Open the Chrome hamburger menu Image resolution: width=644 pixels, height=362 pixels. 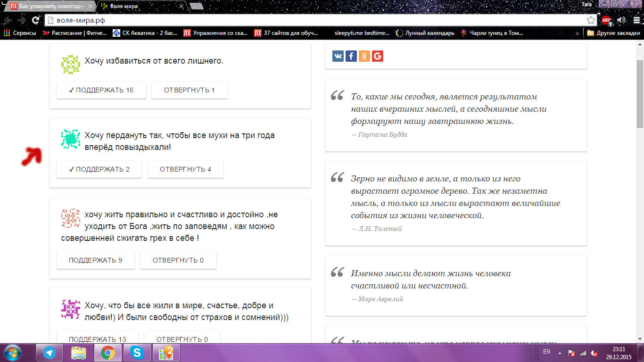[x=636, y=20]
